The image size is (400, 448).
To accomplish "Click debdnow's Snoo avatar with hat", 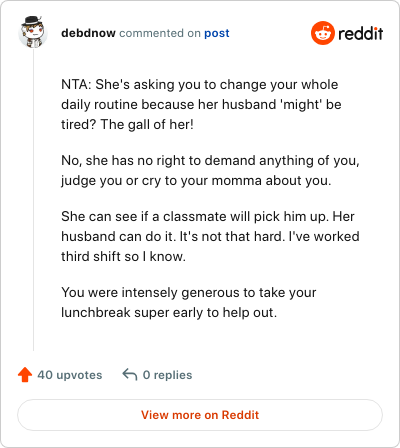I will coord(33,32).
